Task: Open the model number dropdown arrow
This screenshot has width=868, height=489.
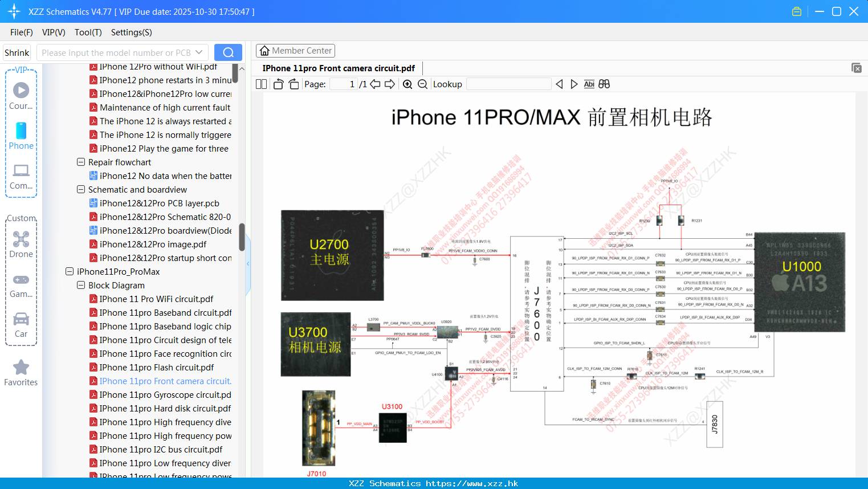Action: tap(199, 52)
